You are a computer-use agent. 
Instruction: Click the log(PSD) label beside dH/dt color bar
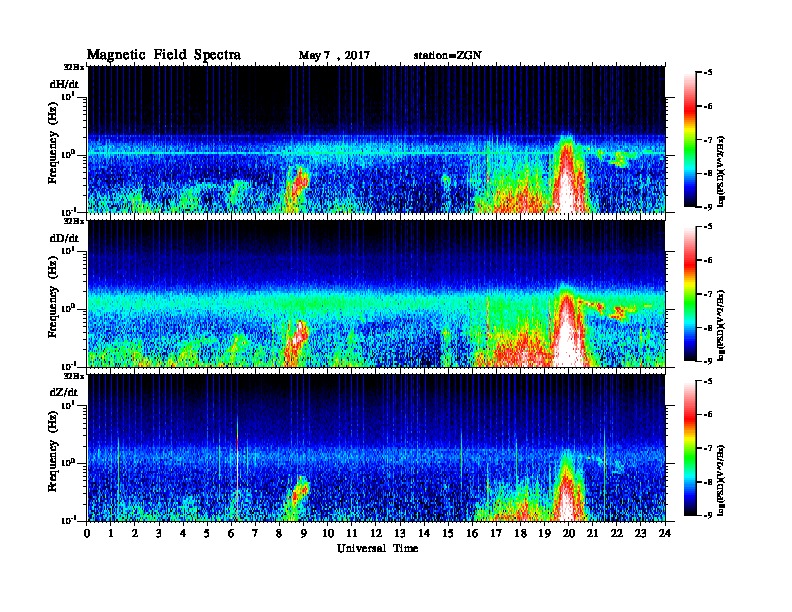[x=722, y=172]
